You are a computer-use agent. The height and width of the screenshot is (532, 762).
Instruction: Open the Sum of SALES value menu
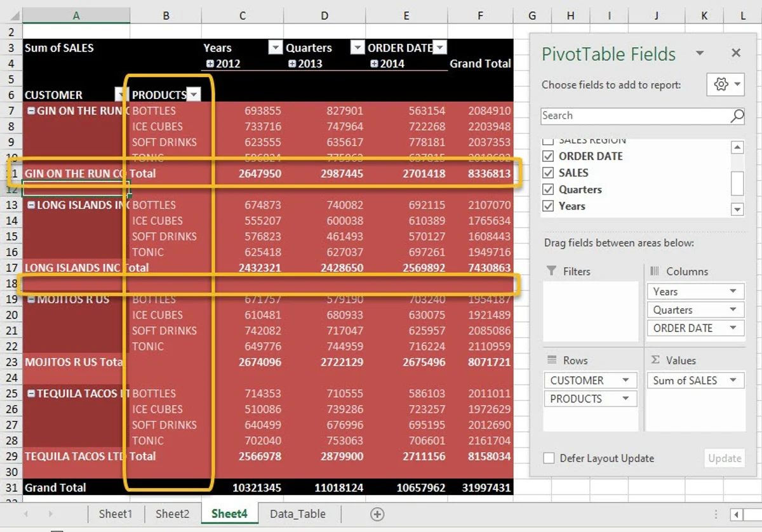pos(733,380)
